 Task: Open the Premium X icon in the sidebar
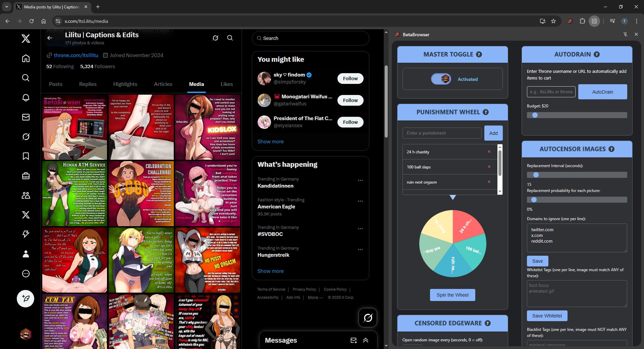click(26, 215)
